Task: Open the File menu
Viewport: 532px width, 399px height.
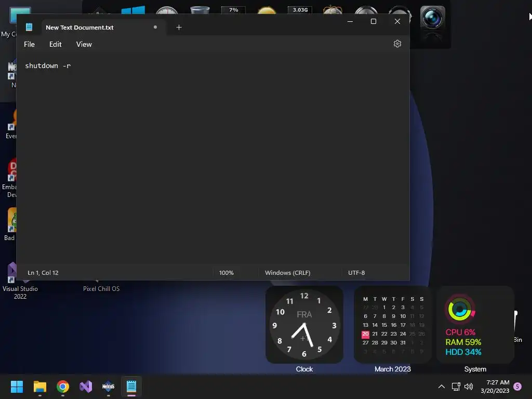Action: [x=29, y=45]
